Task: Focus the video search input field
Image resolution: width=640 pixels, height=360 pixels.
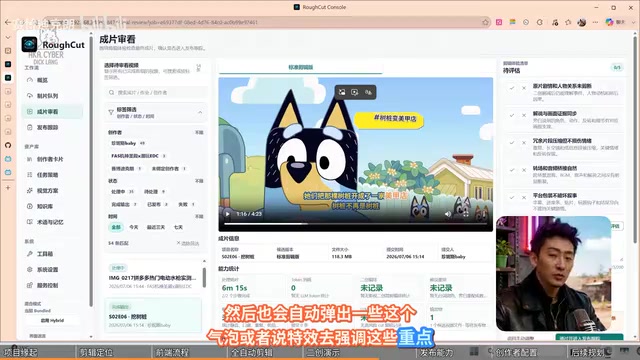Action: (x=155, y=93)
